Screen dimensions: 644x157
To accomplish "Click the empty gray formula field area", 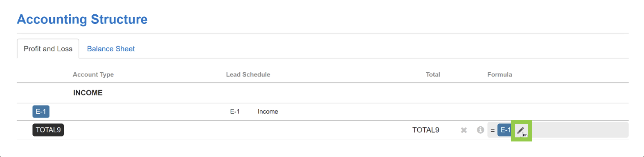I will [580, 130].
